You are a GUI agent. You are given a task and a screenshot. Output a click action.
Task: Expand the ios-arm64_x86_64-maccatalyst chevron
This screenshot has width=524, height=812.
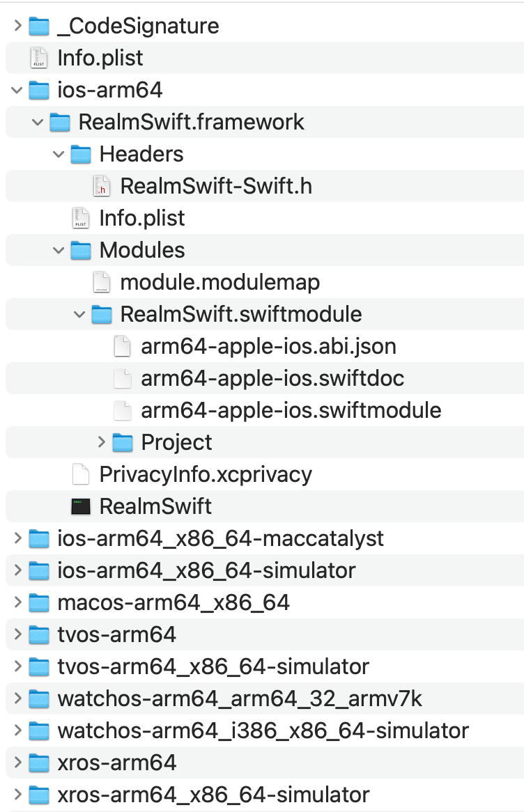17,538
